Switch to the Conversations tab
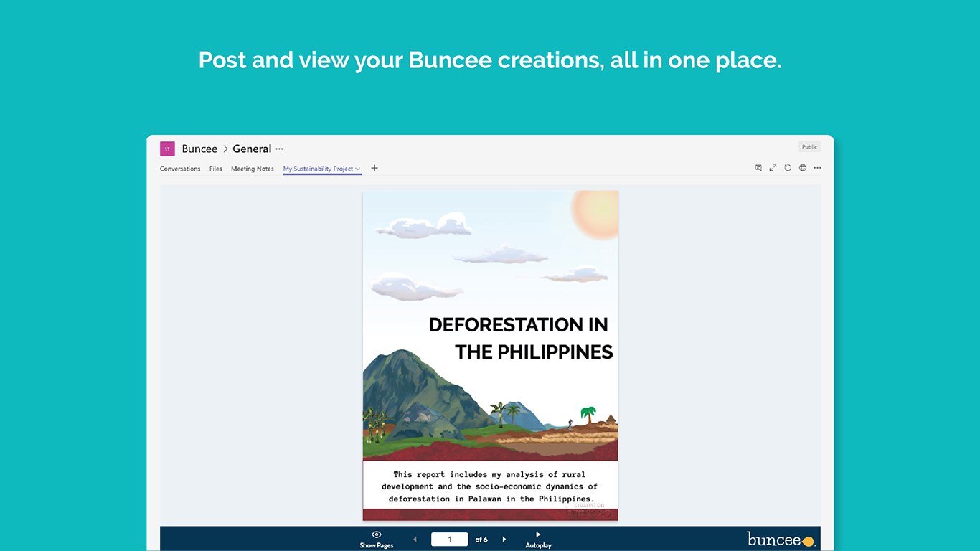Screen dimensions: 980x551 (x=180, y=169)
